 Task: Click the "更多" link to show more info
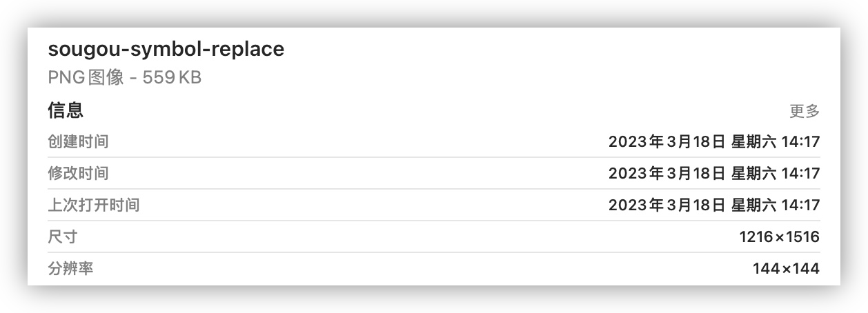[x=805, y=111]
